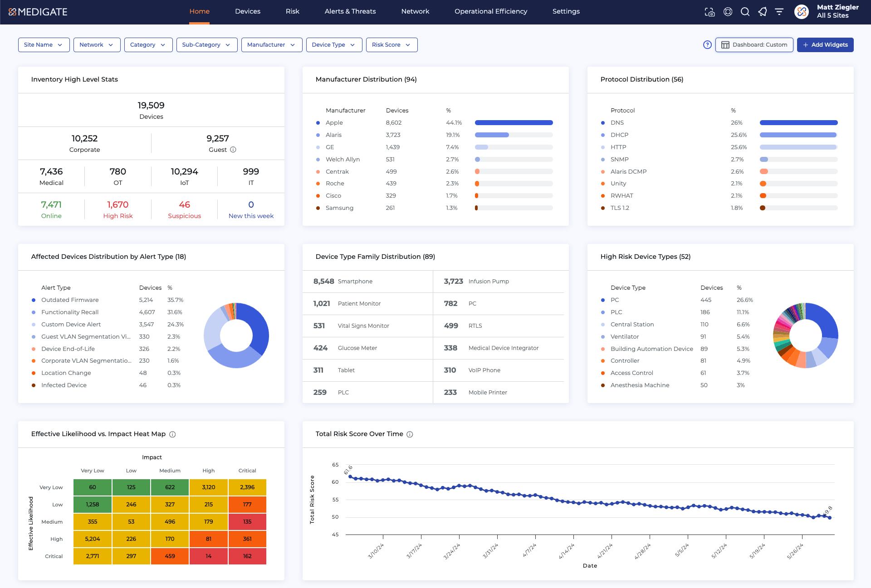
Task: Open the notifications bell
Action: (762, 12)
